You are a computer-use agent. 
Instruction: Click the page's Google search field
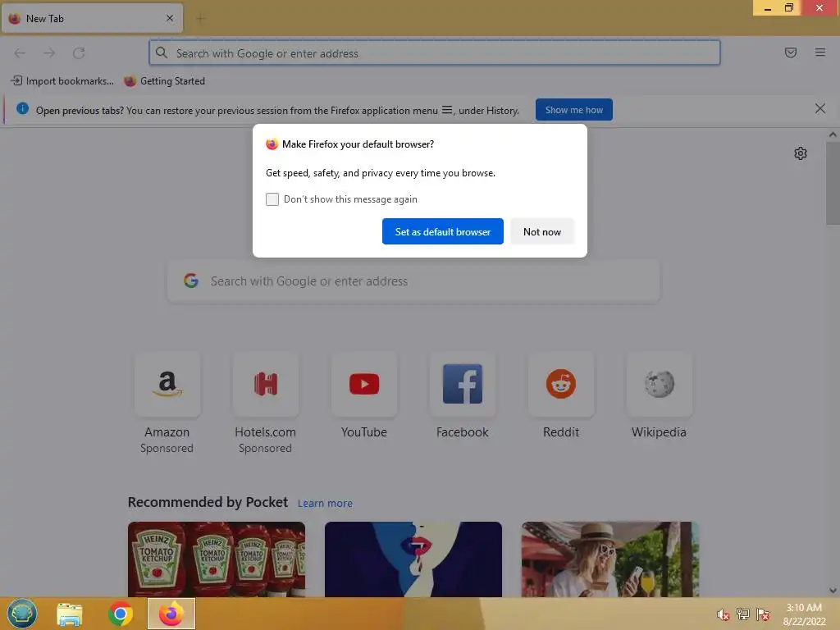point(413,281)
